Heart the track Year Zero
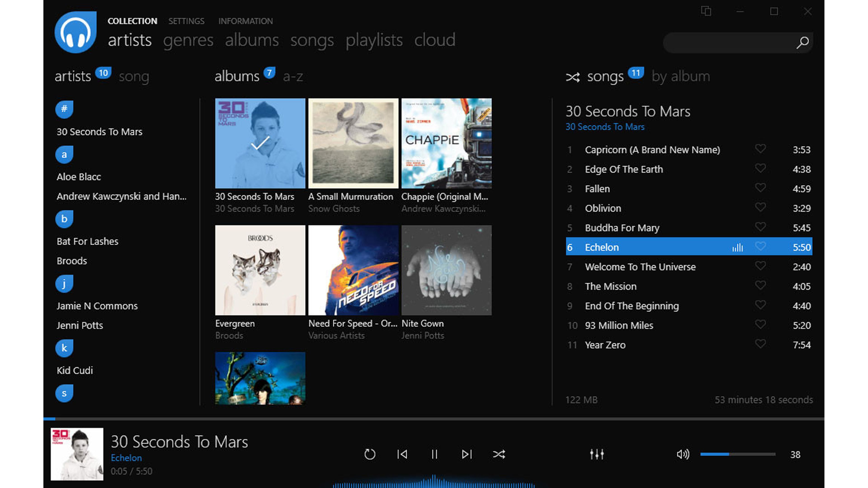 760,344
